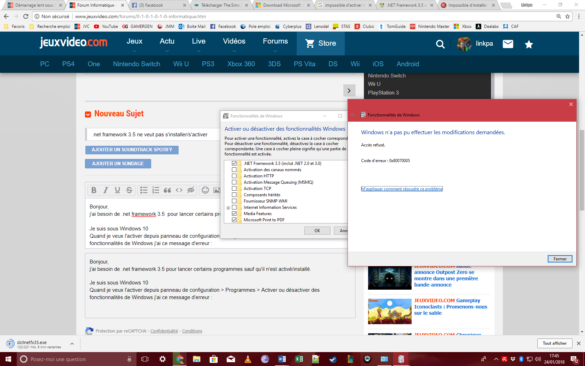Check Activation des canaux nommés checkbox

click(x=234, y=170)
